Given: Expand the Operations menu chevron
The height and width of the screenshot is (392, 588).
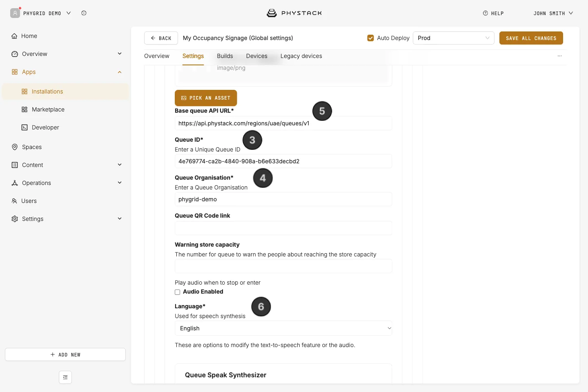Looking at the screenshot, I should [x=120, y=183].
